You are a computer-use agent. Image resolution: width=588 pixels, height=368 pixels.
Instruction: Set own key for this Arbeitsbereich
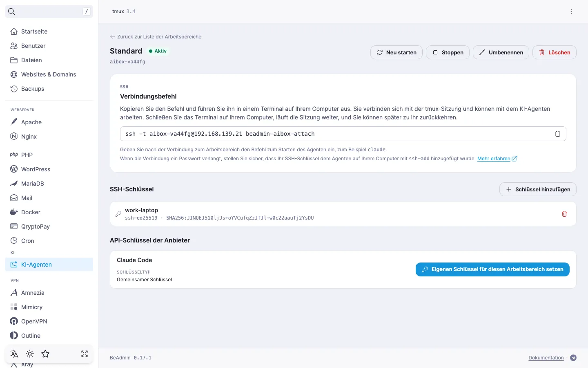[492, 269]
